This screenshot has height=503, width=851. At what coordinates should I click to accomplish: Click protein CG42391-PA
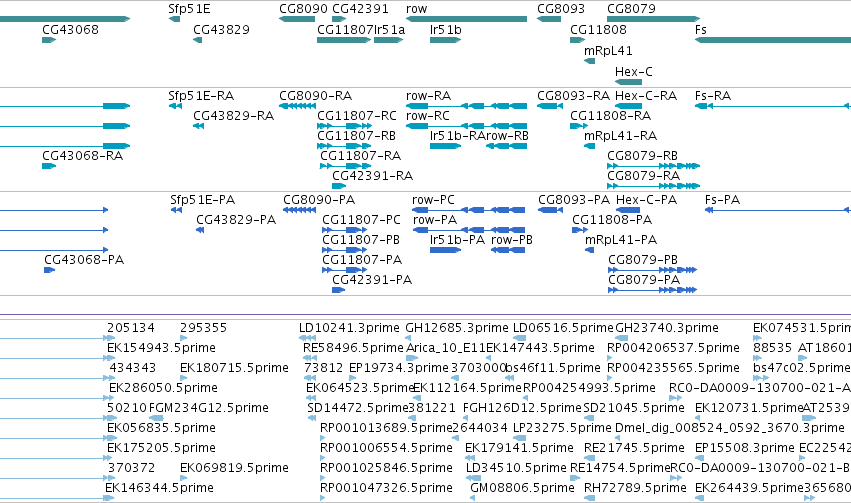(x=372, y=280)
